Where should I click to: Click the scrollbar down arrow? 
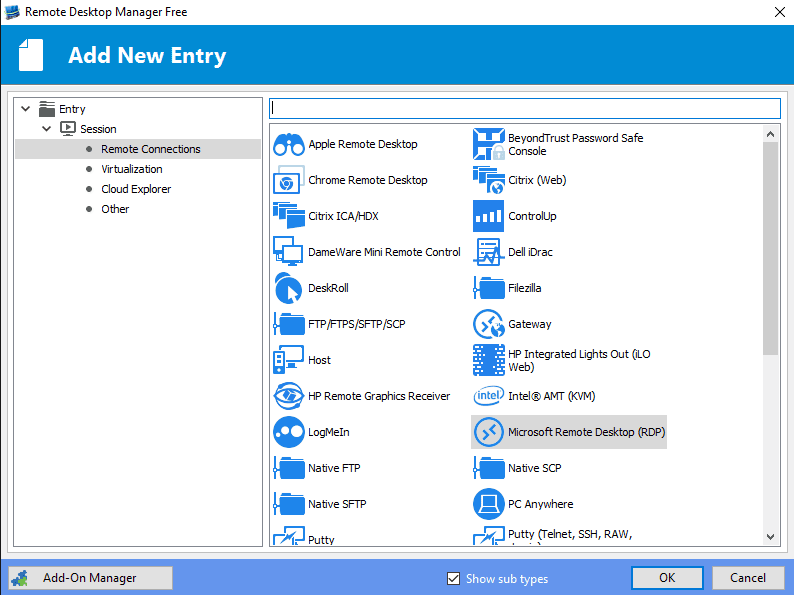[x=770, y=537]
